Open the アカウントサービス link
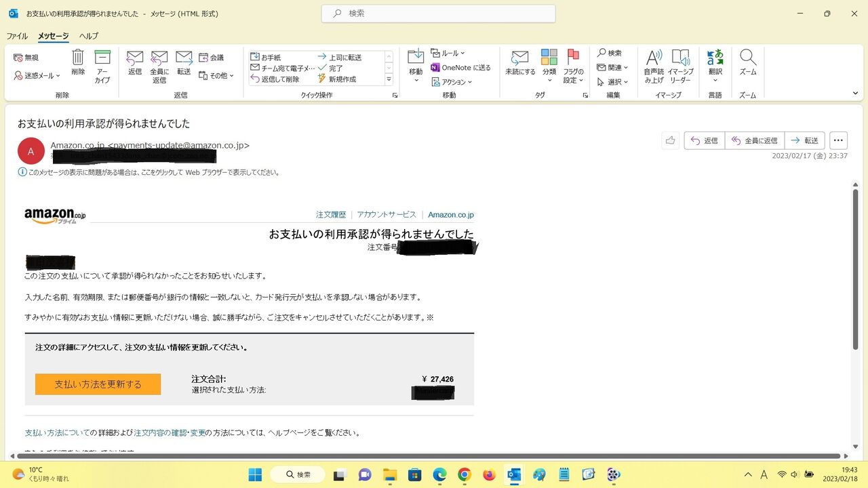 [387, 215]
